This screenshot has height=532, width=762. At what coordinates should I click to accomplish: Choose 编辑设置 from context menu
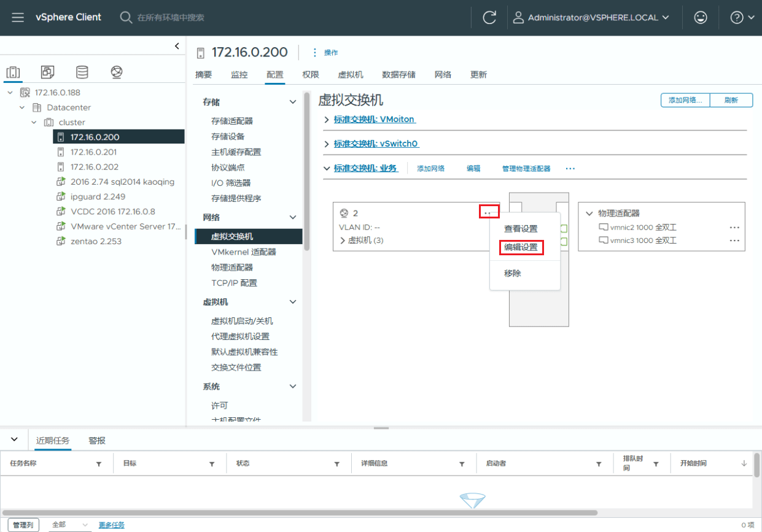[x=521, y=248]
